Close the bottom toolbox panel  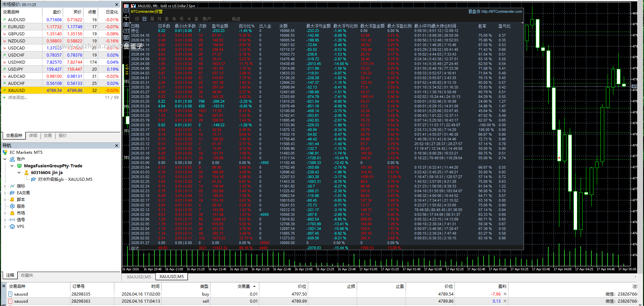pyautogui.click(x=4, y=286)
